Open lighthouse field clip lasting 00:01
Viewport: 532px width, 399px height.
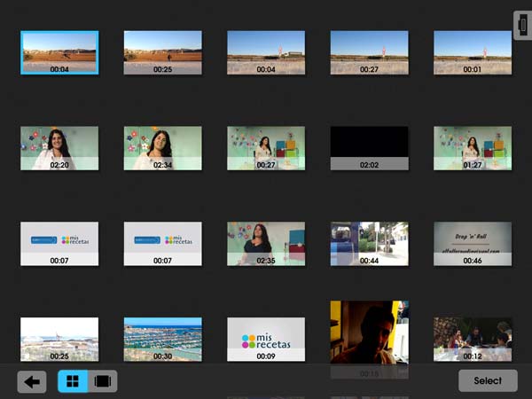click(473, 52)
